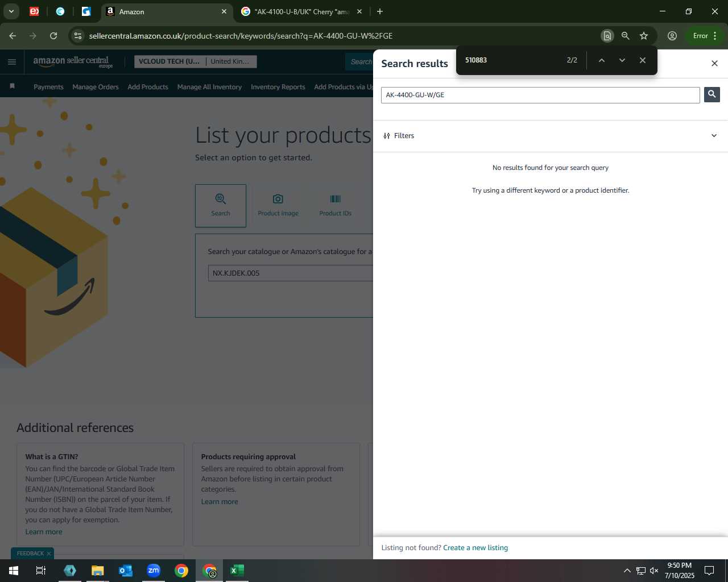The width and height of the screenshot is (728, 582).
Task: Go back in browser
Action: coord(13,36)
